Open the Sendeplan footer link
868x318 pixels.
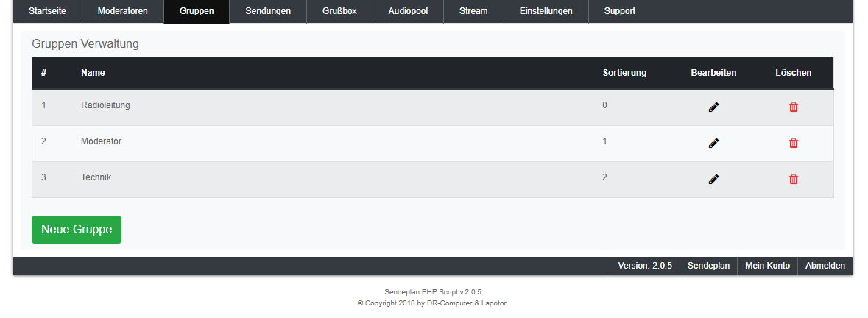(708, 266)
